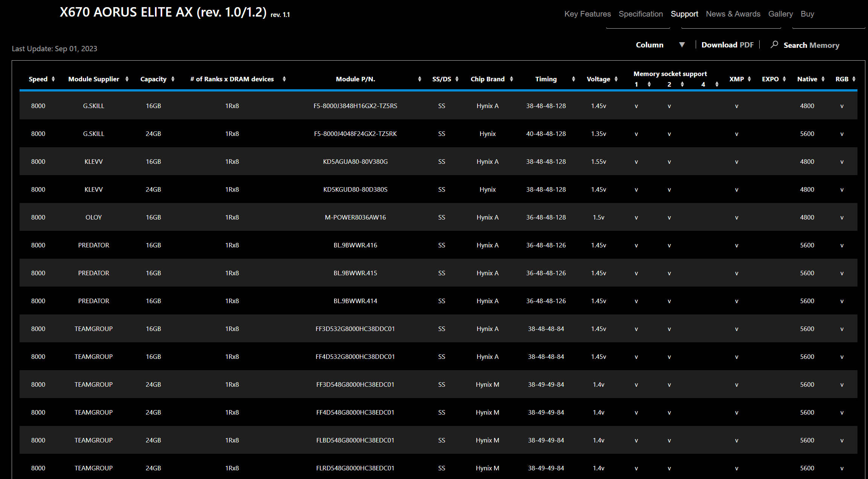This screenshot has height=479, width=868.
Task: Click module FF4D548G8000HC38EDC01
Action: pos(356,412)
